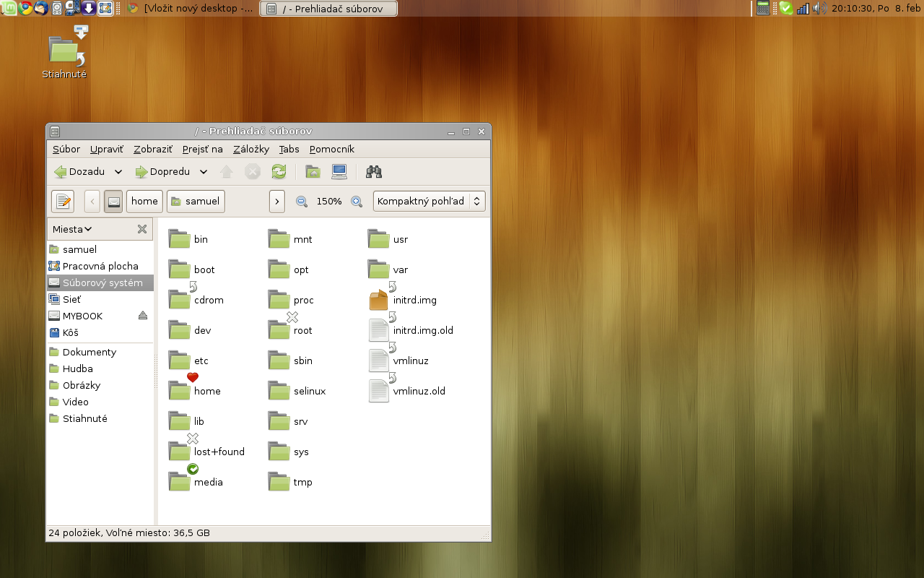Screen dimensions: 924x578
Task: Expand the Kompaktný pohľad view selector
Action: pos(429,202)
